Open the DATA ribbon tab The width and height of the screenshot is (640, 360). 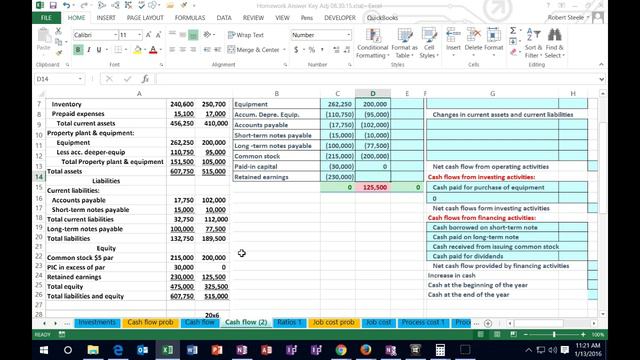(224, 18)
